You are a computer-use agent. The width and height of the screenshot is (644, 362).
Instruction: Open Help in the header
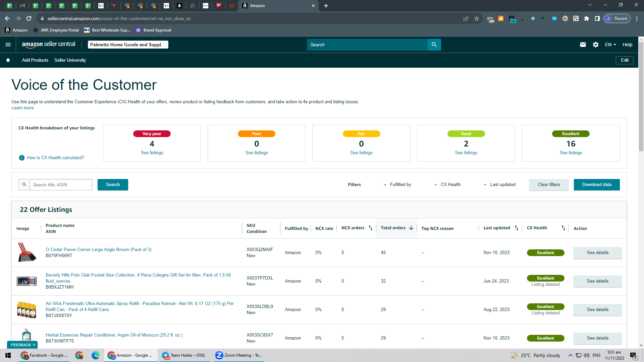(x=627, y=45)
